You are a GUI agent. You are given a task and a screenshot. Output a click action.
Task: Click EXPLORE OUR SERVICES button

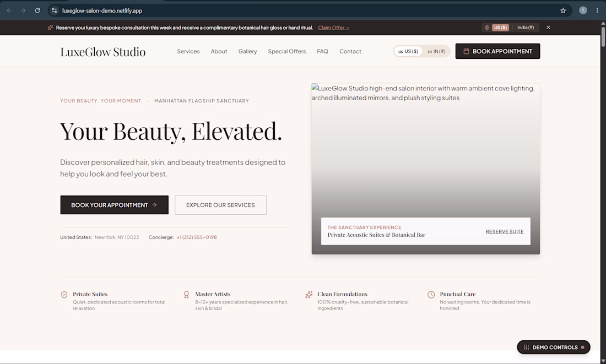220,205
